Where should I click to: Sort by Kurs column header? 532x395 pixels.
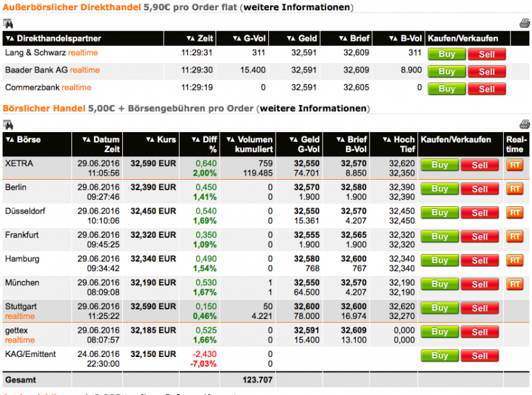tap(161, 140)
